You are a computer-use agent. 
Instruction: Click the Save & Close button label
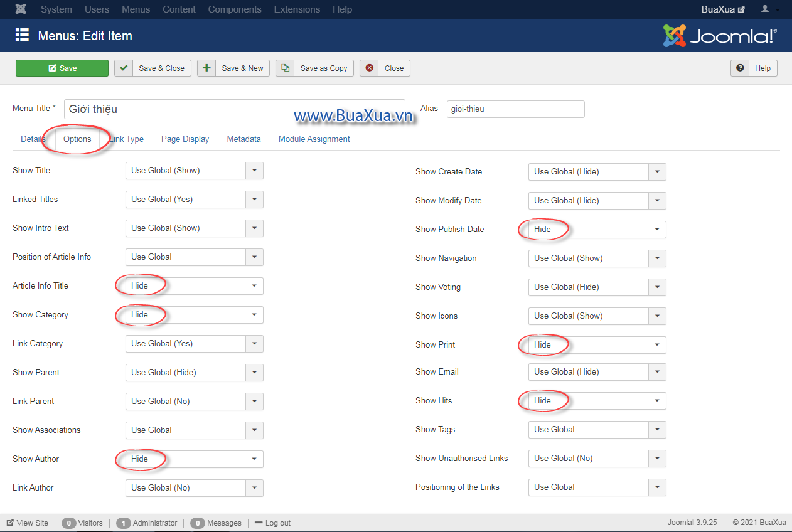tap(162, 68)
